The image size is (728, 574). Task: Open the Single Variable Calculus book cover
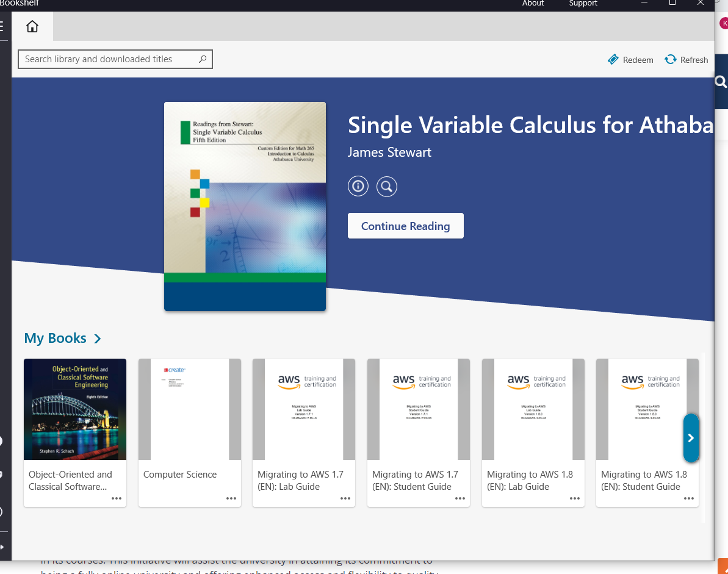tap(245, 207)
